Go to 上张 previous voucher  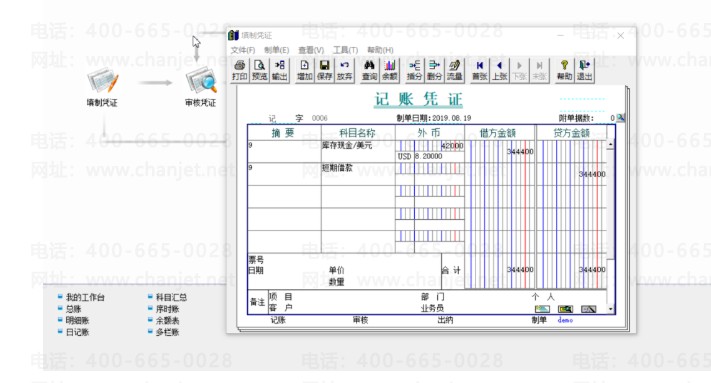point(499,71)
